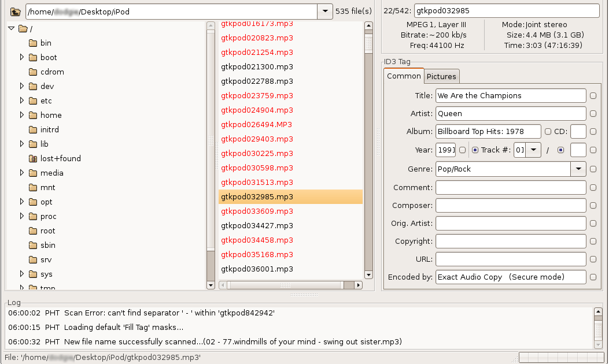609x364 pixels.
Task: Expand the home directory node
Action: pos(21,115)
